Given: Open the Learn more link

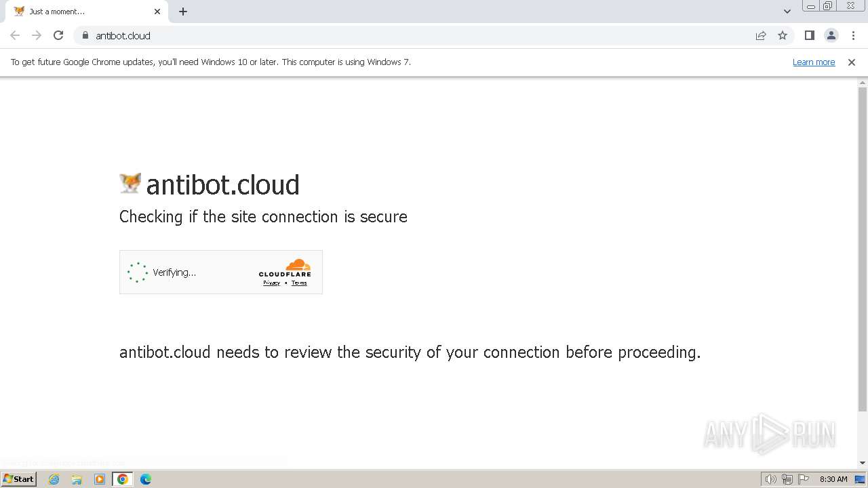Looking at the screenshot, I should [x=814, y=62].
